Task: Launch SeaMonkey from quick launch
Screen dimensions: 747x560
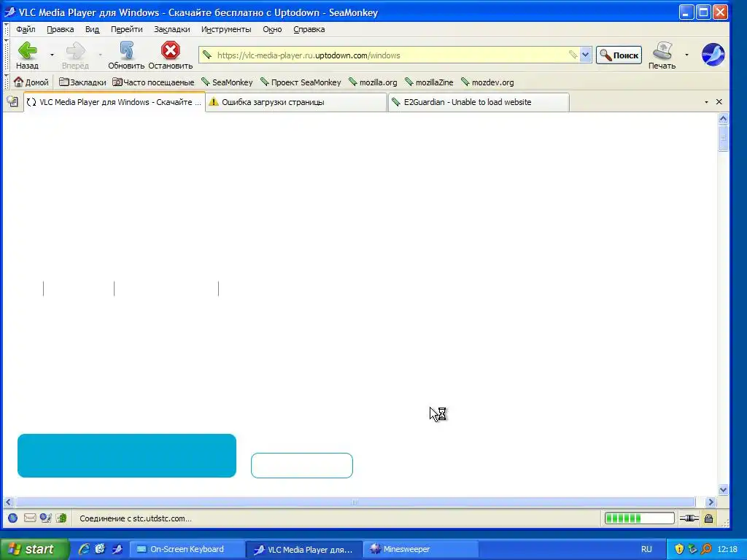Action: coord(117,549)
